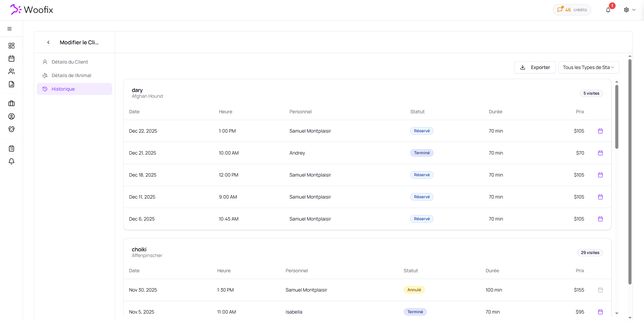The image size is (644, 321).
Task: Click the back chevron beside Modifier le Client
Action: click(x=48, y=42)
